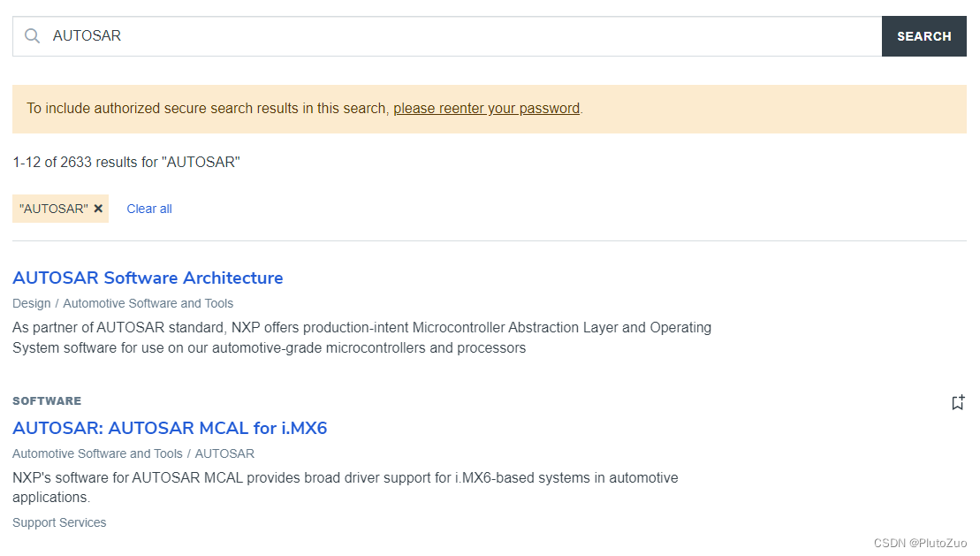The width and height of the screenshot is (980, 556).
Task: Open the AUTOSAR Software Architecture result
Action: click(148, 278)
